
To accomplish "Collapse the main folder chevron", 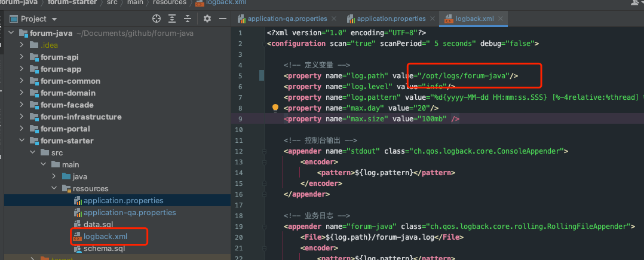I will point(43,164).
